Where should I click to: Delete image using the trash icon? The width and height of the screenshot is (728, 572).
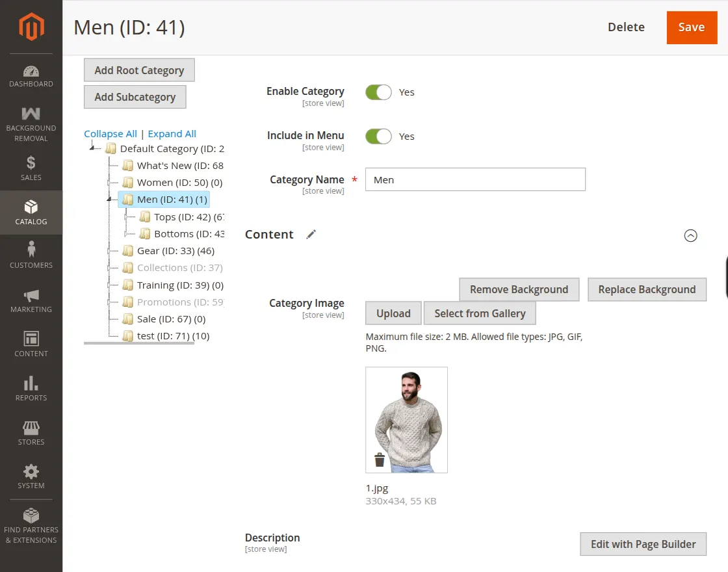click(378, 459)
